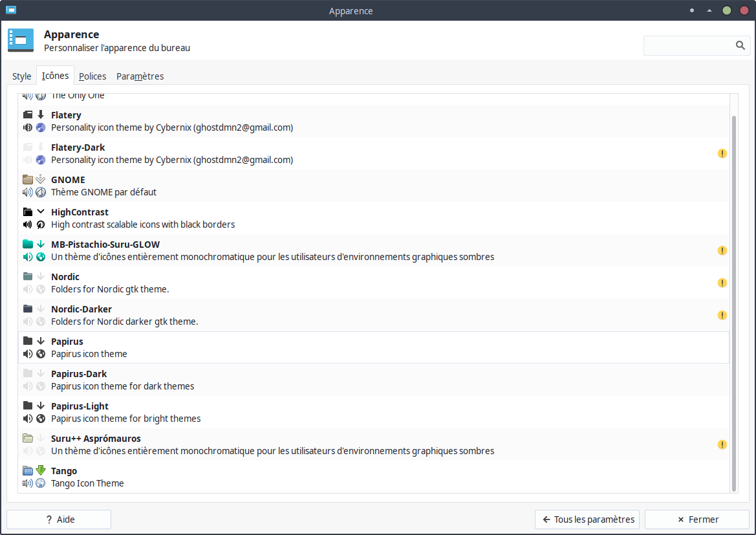Click the warning icon beside Nordic-Darker
756x535 pixels.
click(x=722, y=315)
